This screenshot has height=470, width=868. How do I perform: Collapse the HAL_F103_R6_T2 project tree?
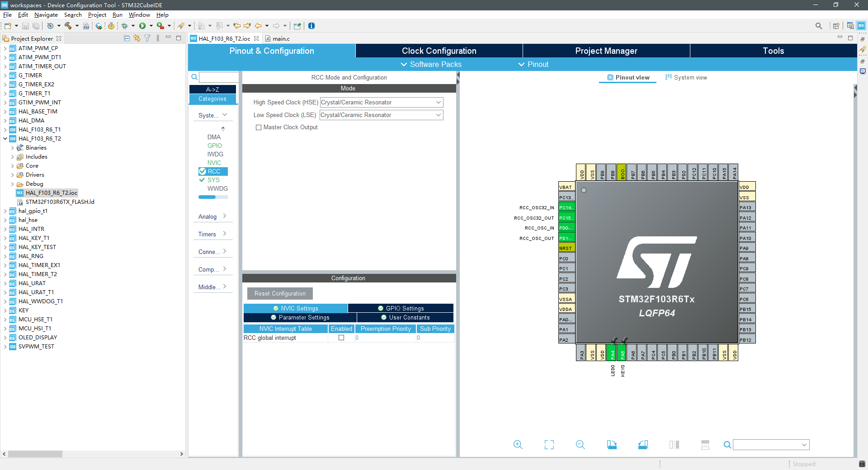tap(4, 138)
